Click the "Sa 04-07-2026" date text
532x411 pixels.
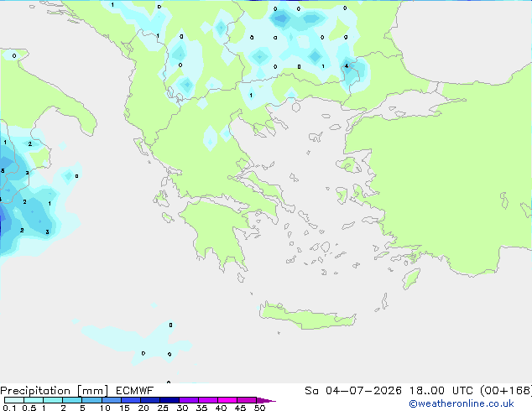coord(353,391)
